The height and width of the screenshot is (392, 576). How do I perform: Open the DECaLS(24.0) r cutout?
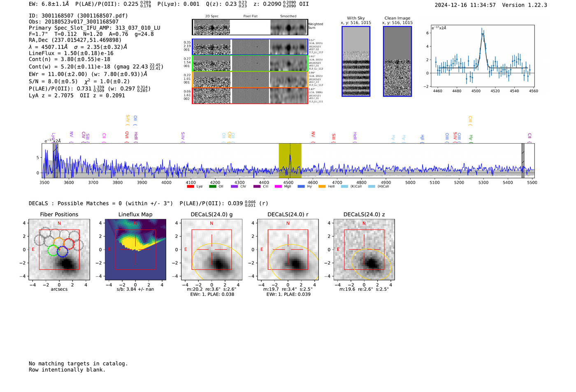(288, 250)
